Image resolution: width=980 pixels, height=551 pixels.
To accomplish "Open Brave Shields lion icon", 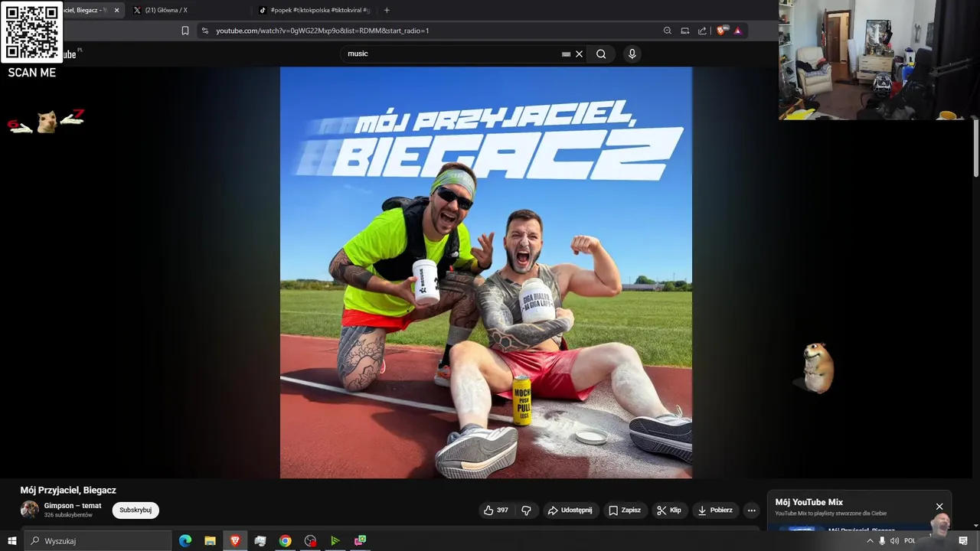I will (720, 31).
